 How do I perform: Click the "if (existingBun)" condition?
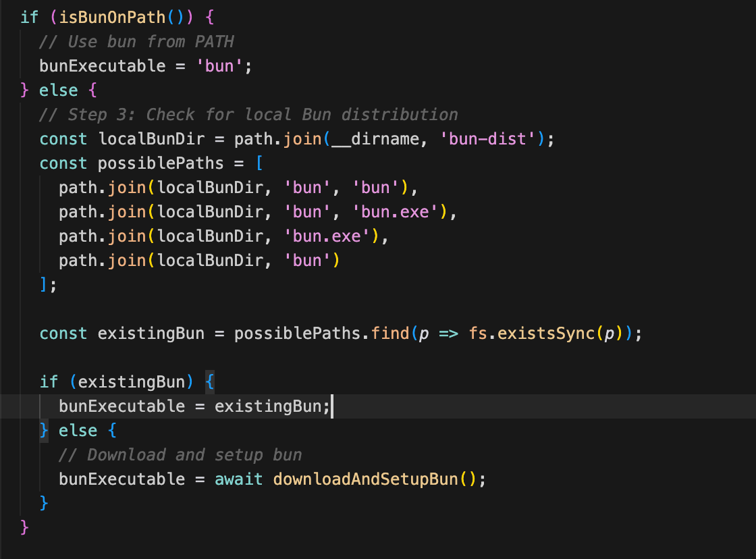[x=117, y=382]
